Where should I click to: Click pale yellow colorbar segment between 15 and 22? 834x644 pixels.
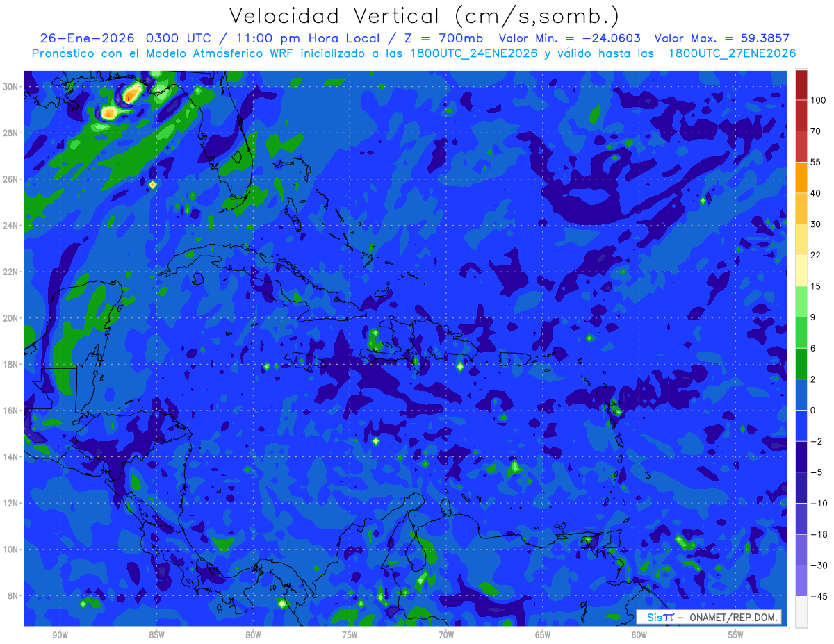(801, 270)
